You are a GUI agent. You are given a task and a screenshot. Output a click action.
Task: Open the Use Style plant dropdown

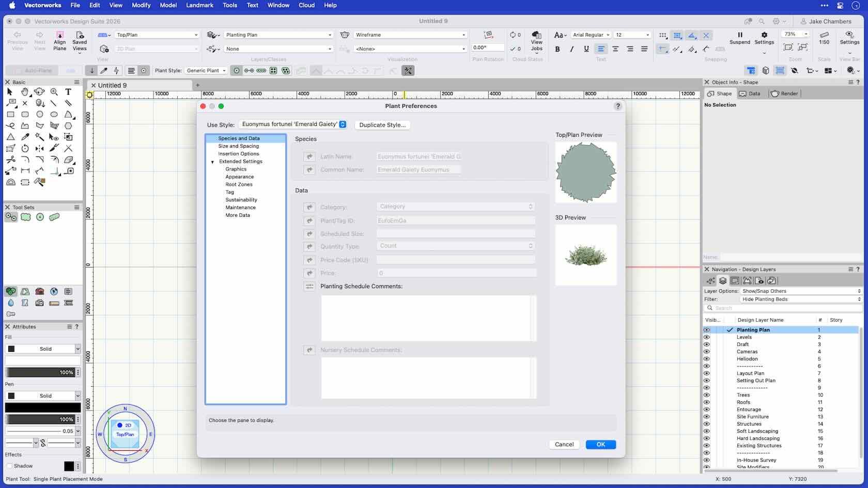tap(292, 124)
